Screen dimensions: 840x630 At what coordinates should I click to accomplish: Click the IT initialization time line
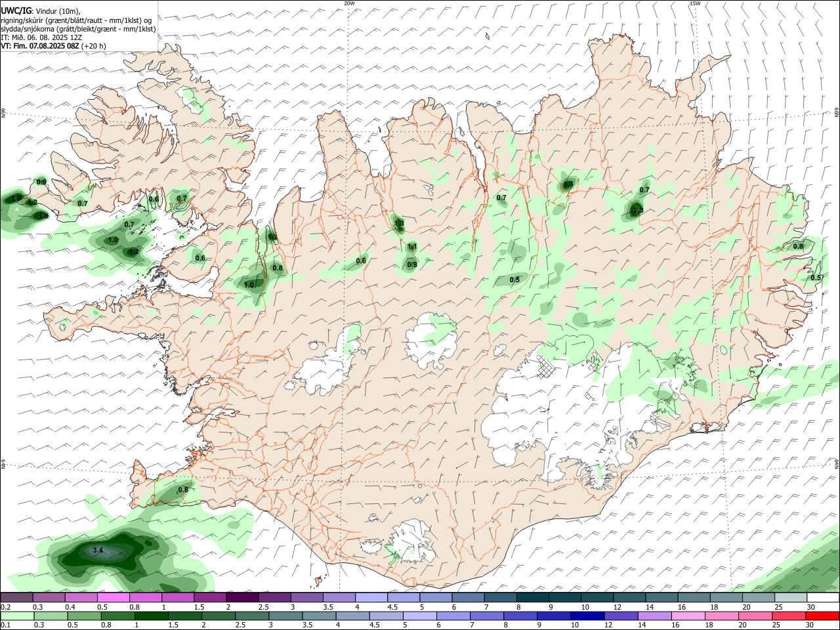tap(41, 37)
